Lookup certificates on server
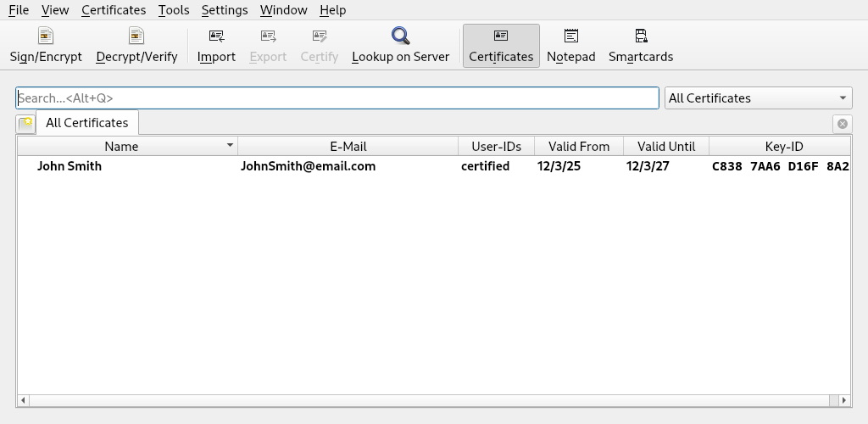The width and height of the screenshot is (868, 424). [x=401, y=46]
